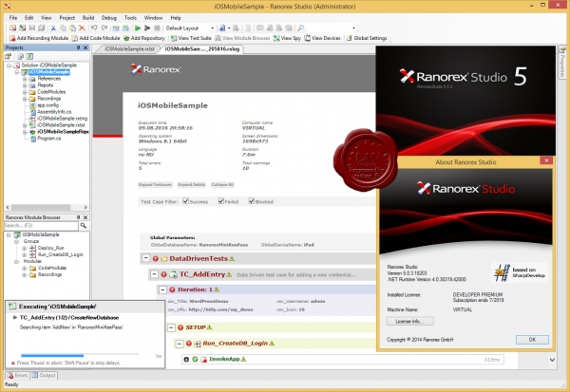The width and height of the screenshot is (570, 392).
Task: Collapse the Iteration: 1 report node
Action: click(x=162, y=289)
